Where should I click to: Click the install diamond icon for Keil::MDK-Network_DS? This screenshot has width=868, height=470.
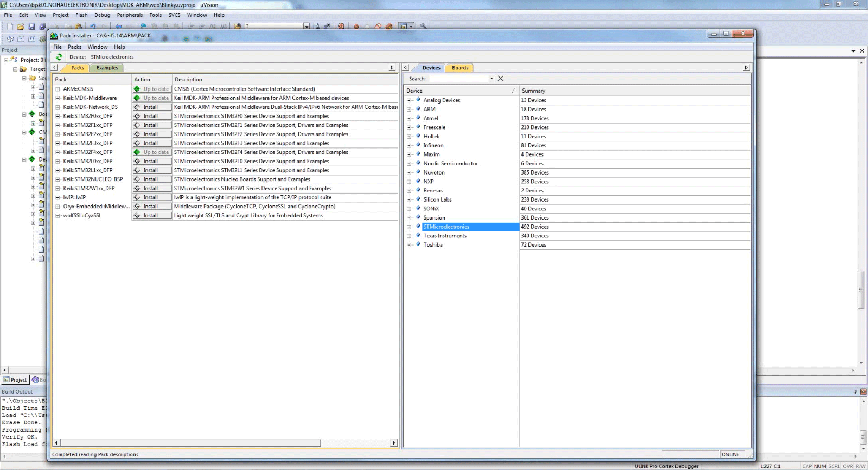137,107
